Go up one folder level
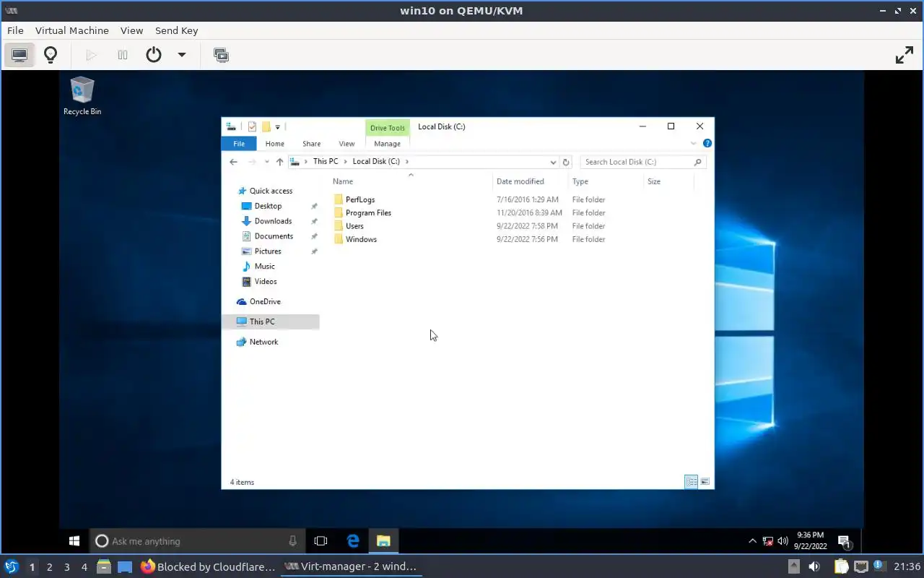924x578 pixels. pyautogui.click(x=280, y=162)
